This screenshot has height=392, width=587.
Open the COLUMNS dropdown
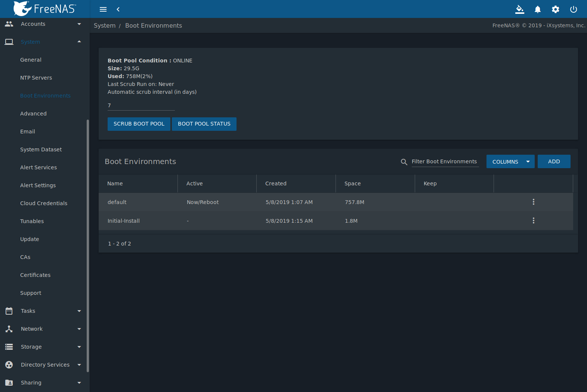tap(510, 161)
